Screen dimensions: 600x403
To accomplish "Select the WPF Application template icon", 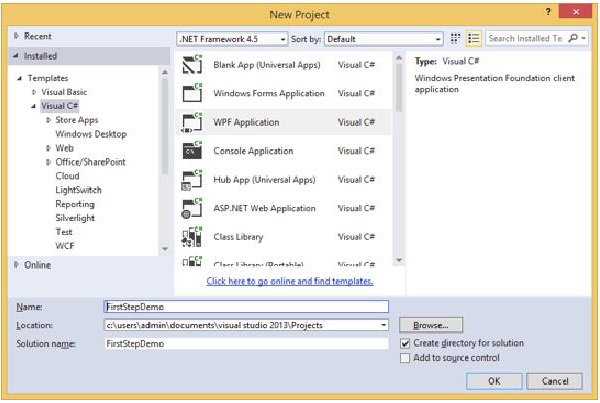I will point(193,123).
